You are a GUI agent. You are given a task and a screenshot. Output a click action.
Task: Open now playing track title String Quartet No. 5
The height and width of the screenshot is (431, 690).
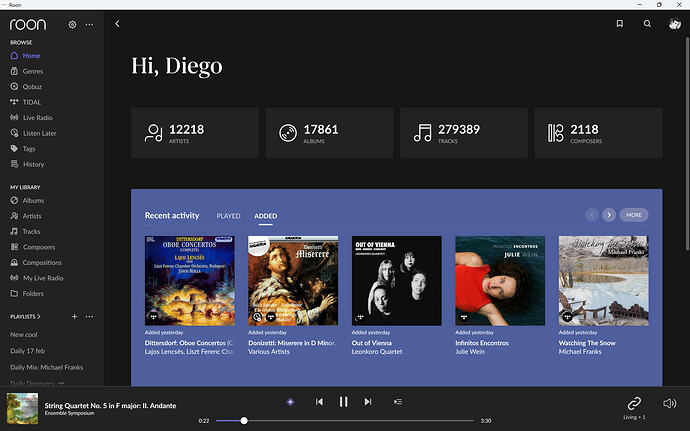(x=110, y=405)
